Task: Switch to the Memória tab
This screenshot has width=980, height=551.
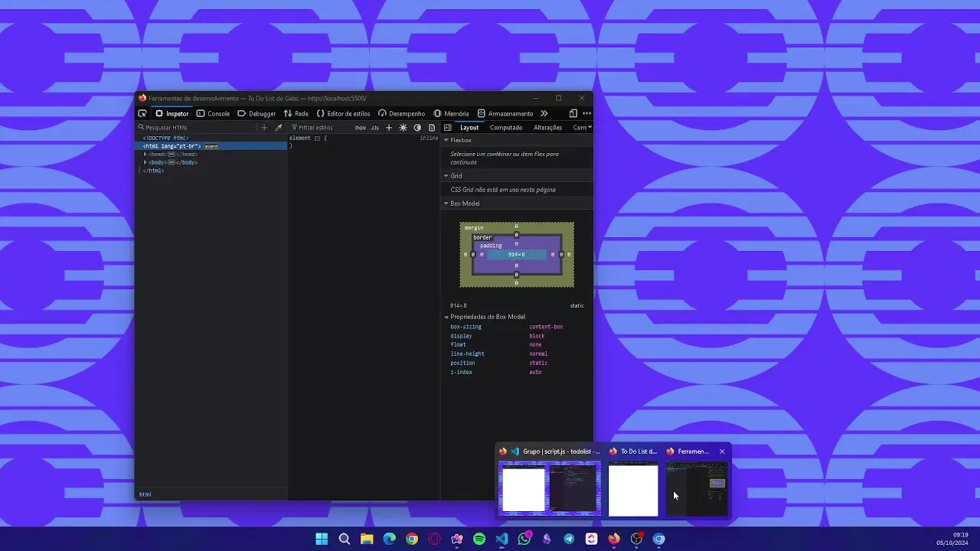Action: coord(451,113)
